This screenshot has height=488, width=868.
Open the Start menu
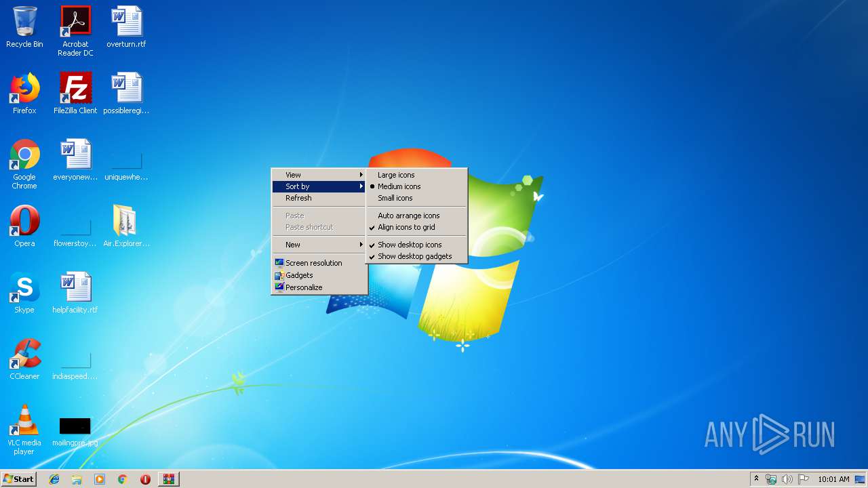[19, 479]
